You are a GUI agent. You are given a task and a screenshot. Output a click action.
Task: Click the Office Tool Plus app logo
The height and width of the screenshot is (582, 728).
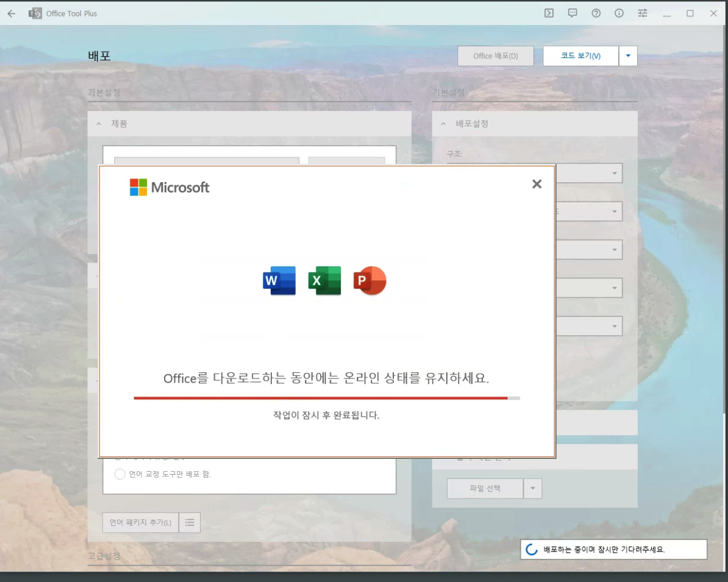(x=35, y=13)
